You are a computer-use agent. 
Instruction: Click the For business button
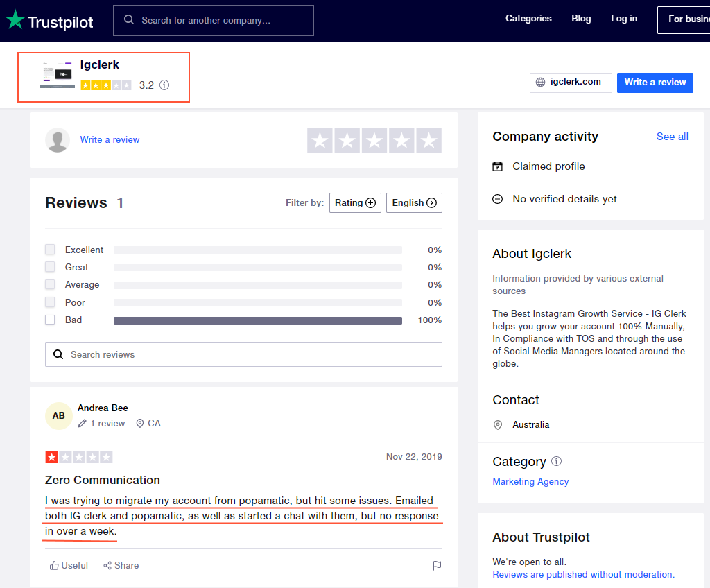684,19
